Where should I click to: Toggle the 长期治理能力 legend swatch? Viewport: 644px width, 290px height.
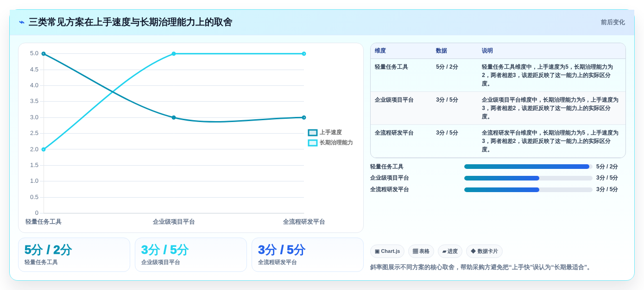313,143
